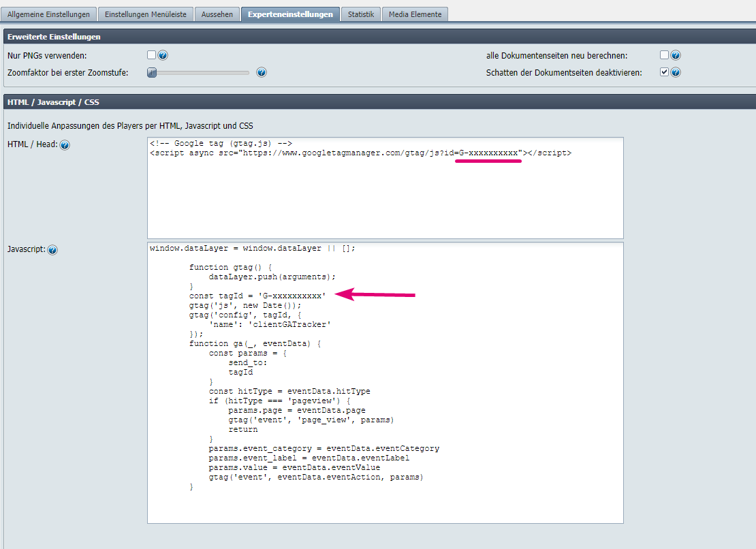Click the 'Javascript:' label text
This screenshot has width=756, height=549.
(x=27, y=249)
